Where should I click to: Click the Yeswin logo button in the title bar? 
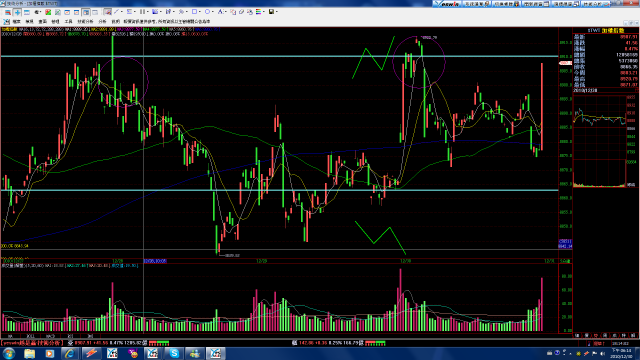click(446, 4)
